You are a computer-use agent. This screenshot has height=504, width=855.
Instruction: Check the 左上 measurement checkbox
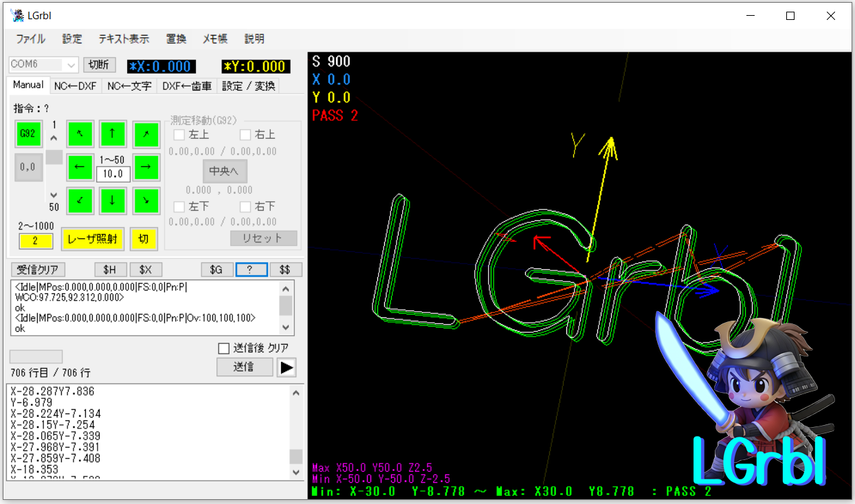(x=179, y=135)
